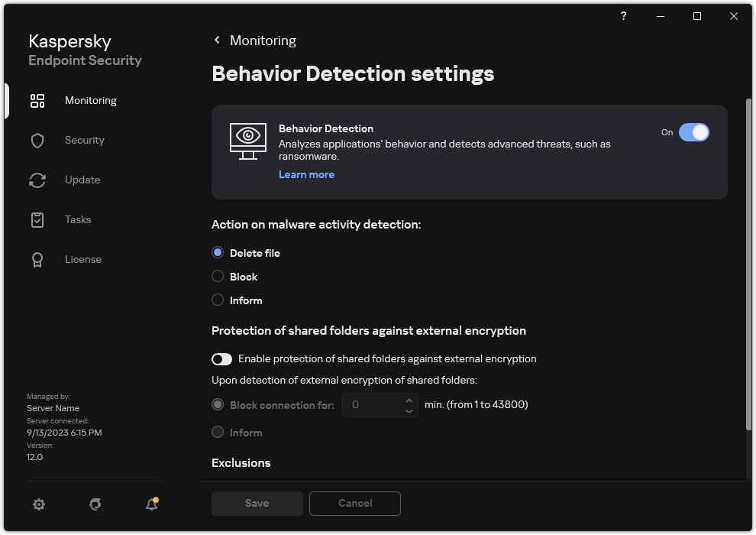Screen dimensions: 756x535
Task: Increment the block connection minutes value
Action: click(x=409, y=399)
